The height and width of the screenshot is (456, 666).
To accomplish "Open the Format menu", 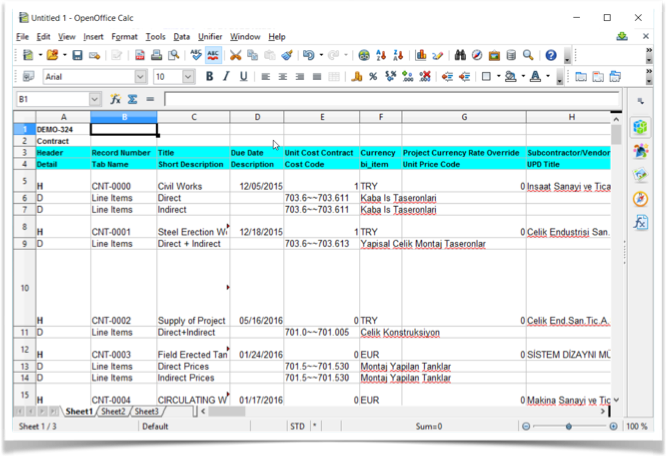I will pyautogui.click(x=124, y=37).
